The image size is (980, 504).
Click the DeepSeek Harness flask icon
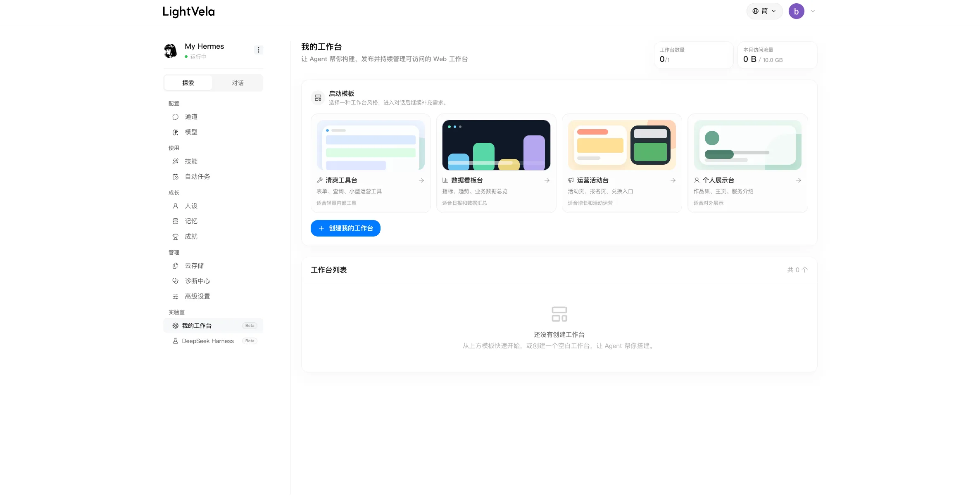point(175,341)
